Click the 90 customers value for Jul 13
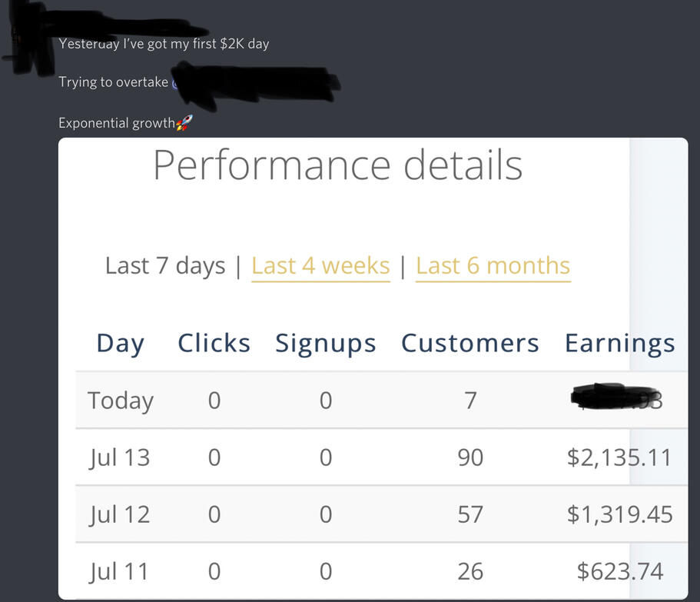 (x=470, y=457)
